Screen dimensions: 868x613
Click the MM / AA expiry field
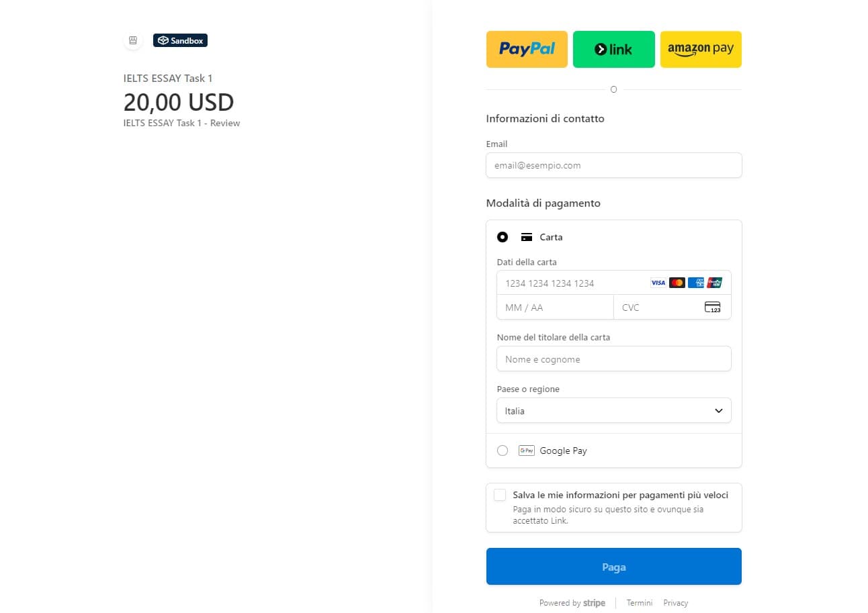tap(555, 308)
